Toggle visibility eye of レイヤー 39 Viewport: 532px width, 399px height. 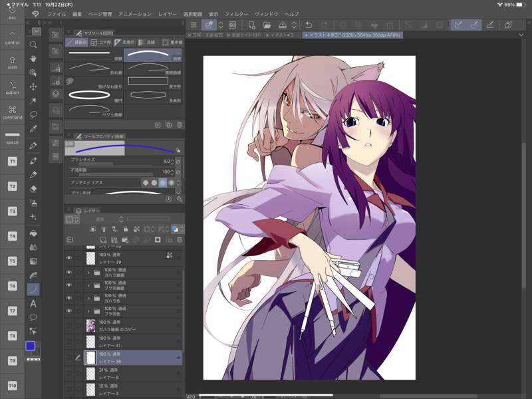click(x=69, y=258)
